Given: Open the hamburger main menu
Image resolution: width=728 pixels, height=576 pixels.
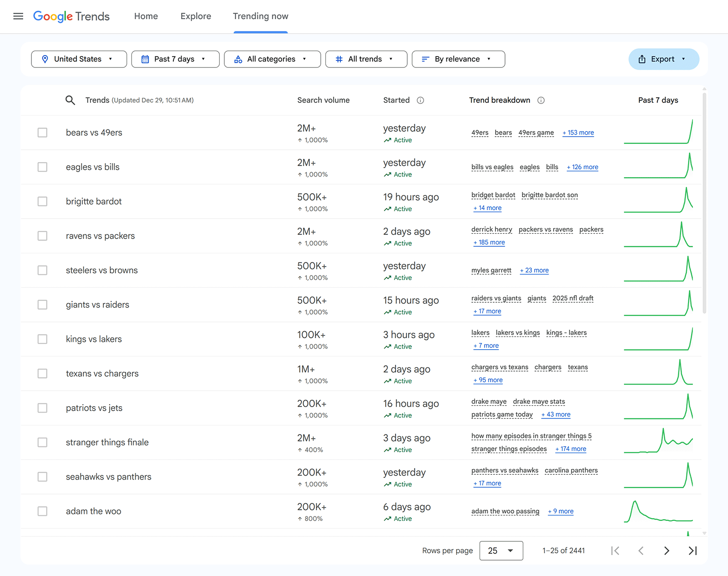Looking at the screenshot, I should (x=18, y=16).
